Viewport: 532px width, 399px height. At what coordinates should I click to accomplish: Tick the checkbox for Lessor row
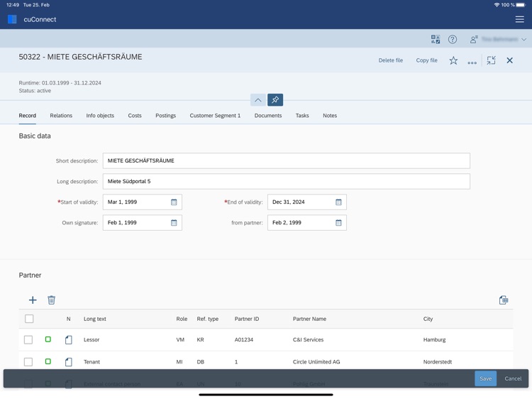(28, 339)
